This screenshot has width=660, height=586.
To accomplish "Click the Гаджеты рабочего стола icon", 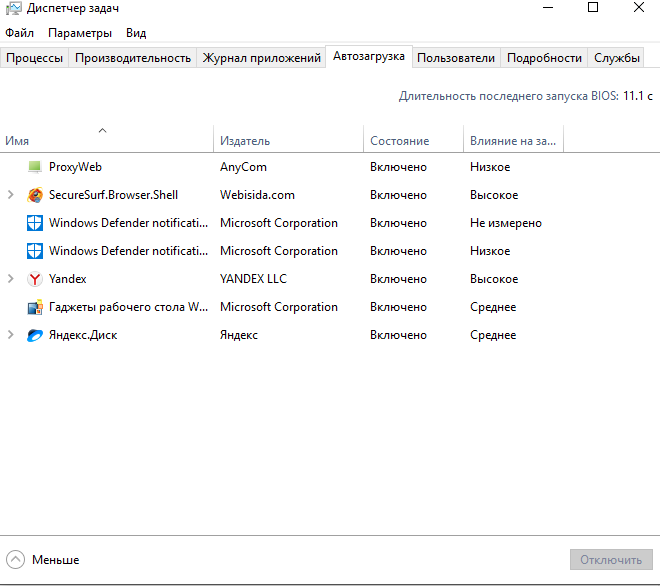I will [35, 307].
